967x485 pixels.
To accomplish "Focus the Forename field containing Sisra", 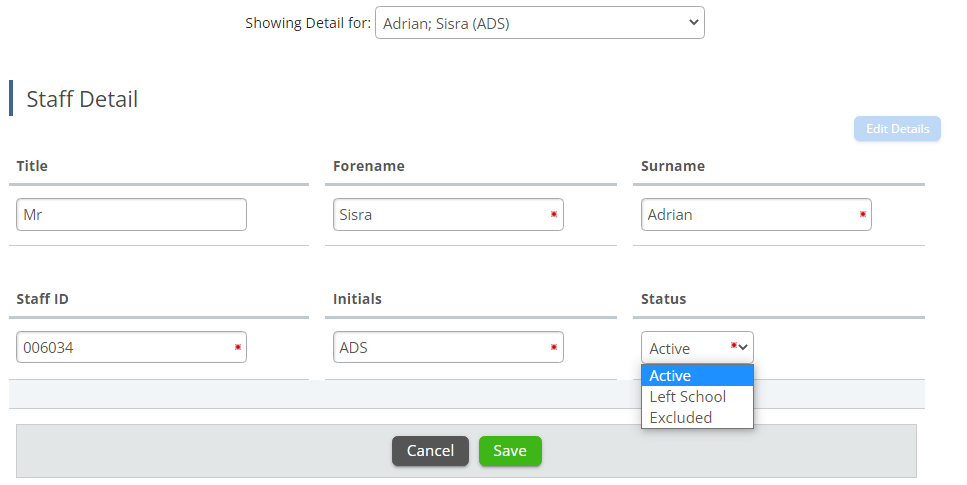I will [x=440, y=215].
